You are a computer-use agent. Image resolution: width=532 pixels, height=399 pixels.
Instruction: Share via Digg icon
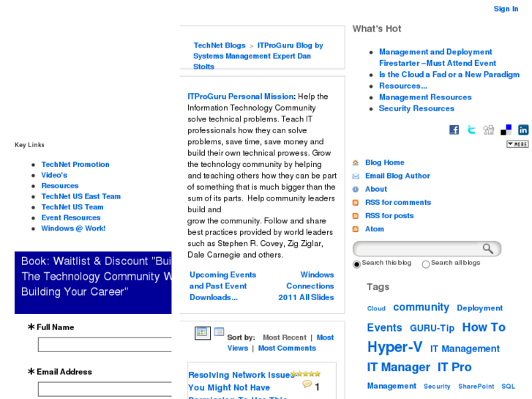[x=489, y=130]
